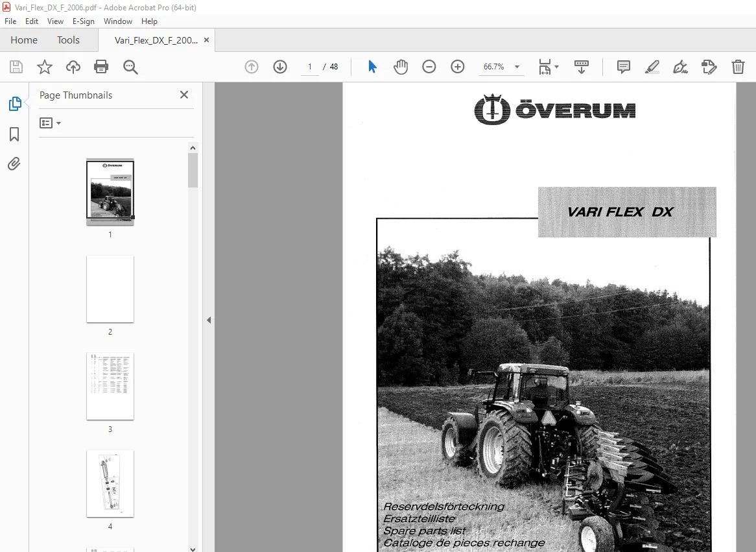
Task: Add file to starred with star icon
Action: point(44,67)
